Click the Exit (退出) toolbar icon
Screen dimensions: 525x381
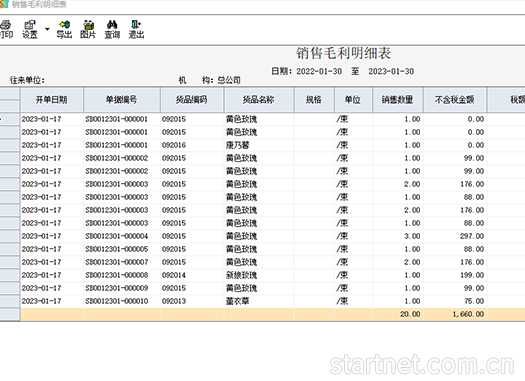point(136,29)
